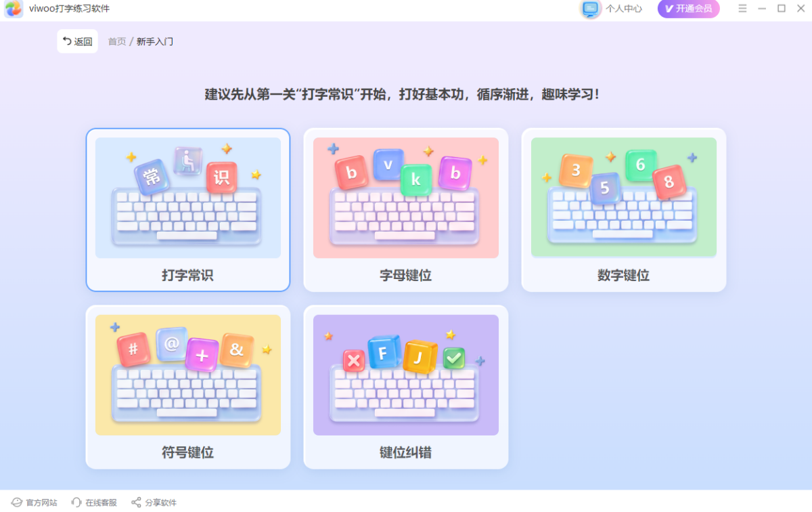The height and width of the screenshot is (512, 812).
Task: Click the 符号键位 card title
Action: point(188,452)
